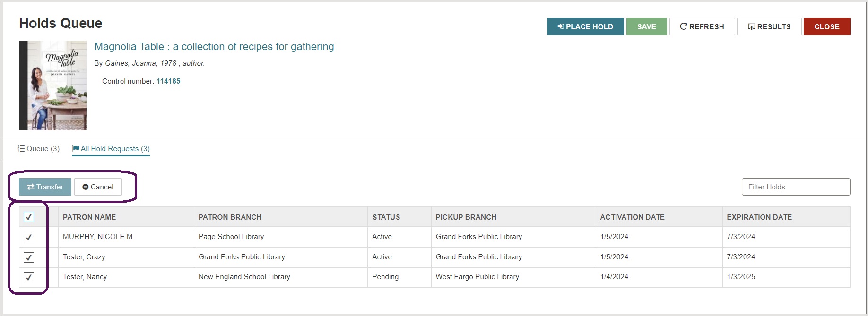
Task: Open the Magnolia Table title link
Action: [214, 47]
